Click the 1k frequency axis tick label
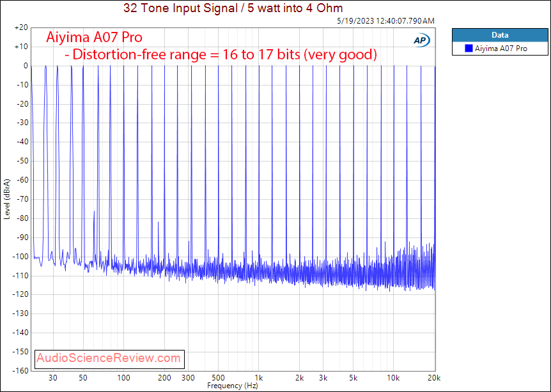 pyautogui.click(x=259, y=378)
